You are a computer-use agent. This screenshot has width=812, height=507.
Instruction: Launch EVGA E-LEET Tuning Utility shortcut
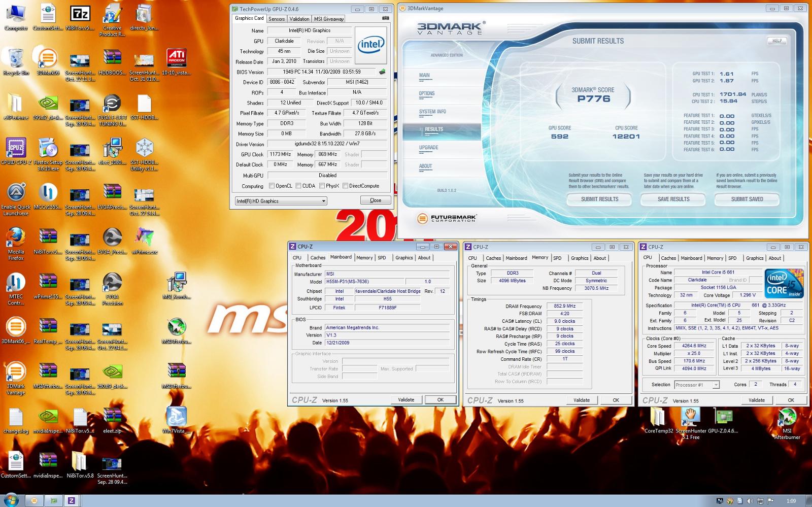[x=112, y=110]
